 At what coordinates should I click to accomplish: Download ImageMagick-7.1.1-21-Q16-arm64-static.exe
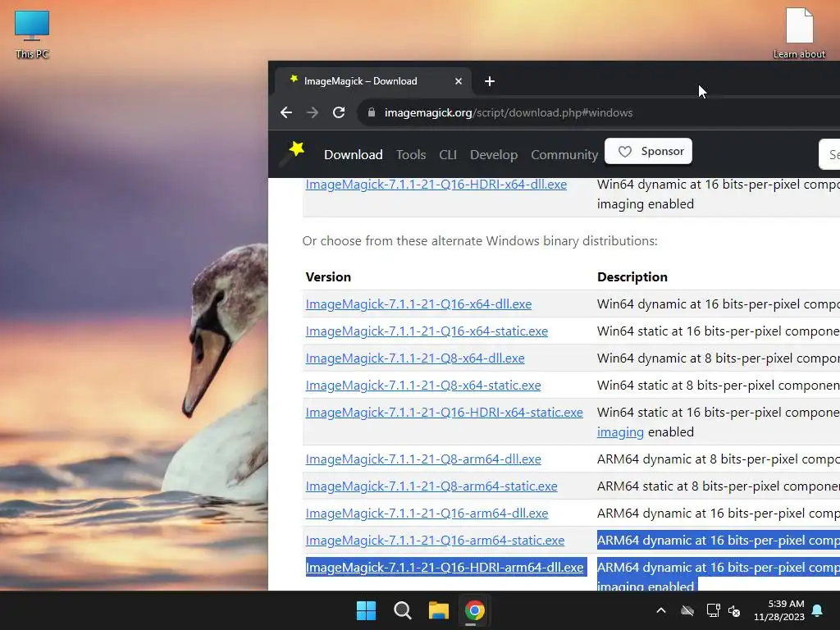pos(435,541)
